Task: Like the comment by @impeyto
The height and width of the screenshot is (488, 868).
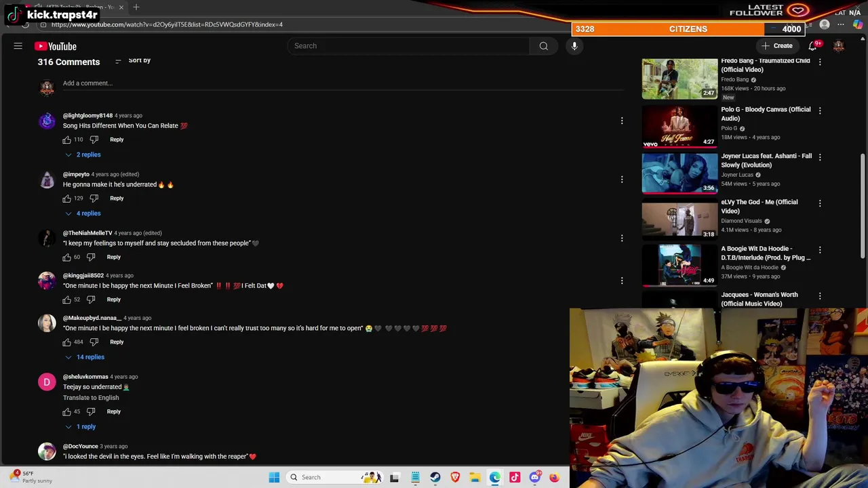Action: click(67, 199)
